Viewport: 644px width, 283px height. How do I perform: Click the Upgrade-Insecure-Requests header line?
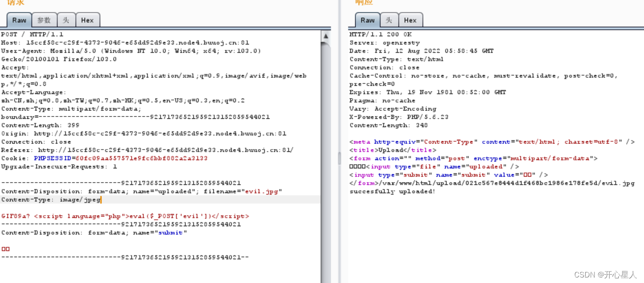coord(59,166)
